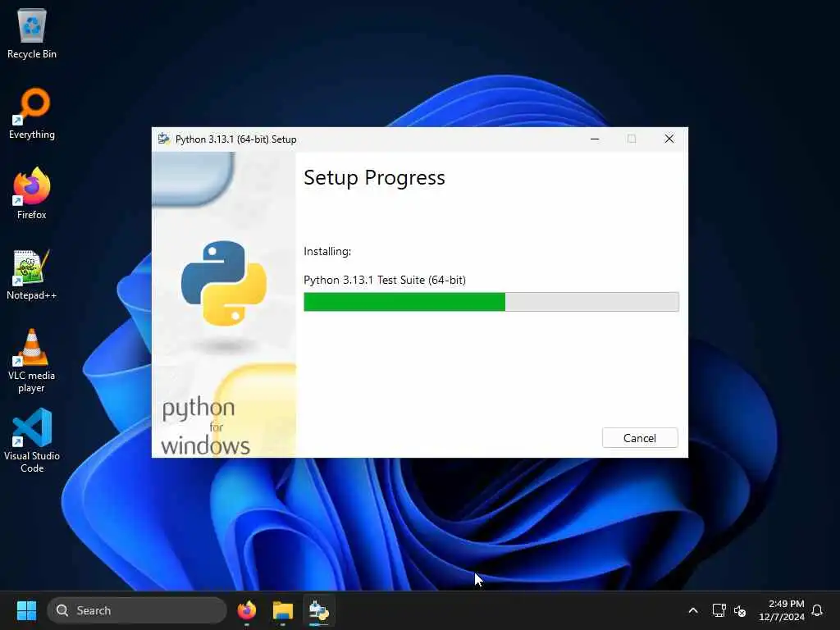
Task: Open Recycle Bin on the desktop
Action: coord(32,34)
